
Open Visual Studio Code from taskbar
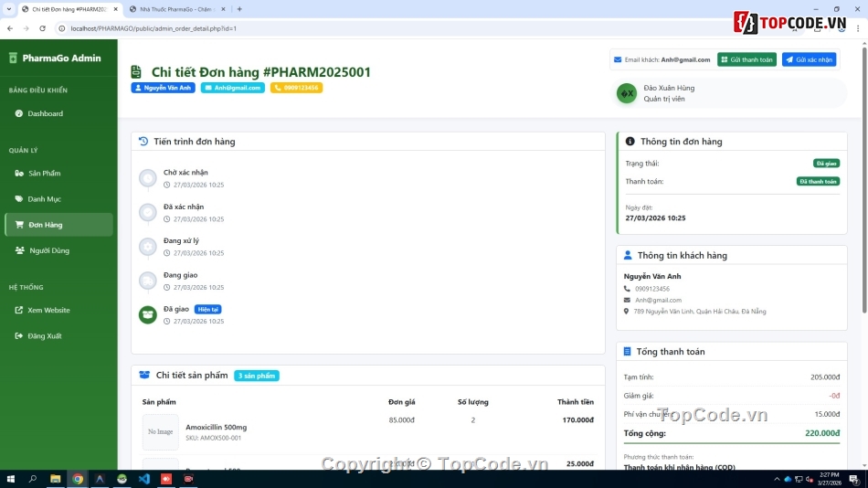coord(144,479)
